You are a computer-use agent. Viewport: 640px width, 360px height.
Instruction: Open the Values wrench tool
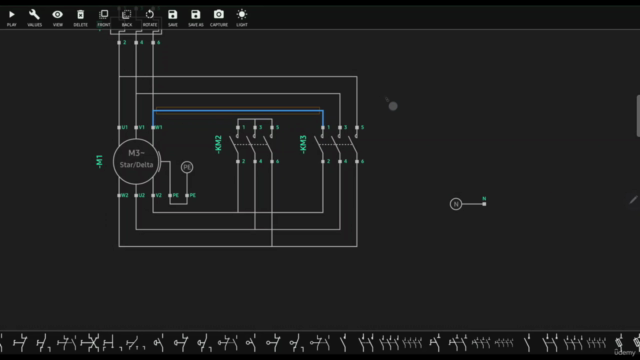click(x=34, y=18)
